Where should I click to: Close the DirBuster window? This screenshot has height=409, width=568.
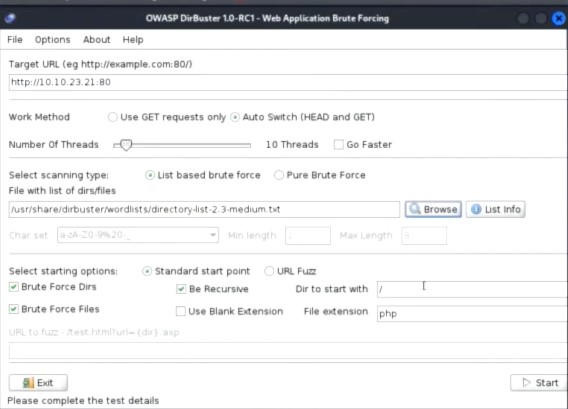pyautogui.click(x=558, y=18)
